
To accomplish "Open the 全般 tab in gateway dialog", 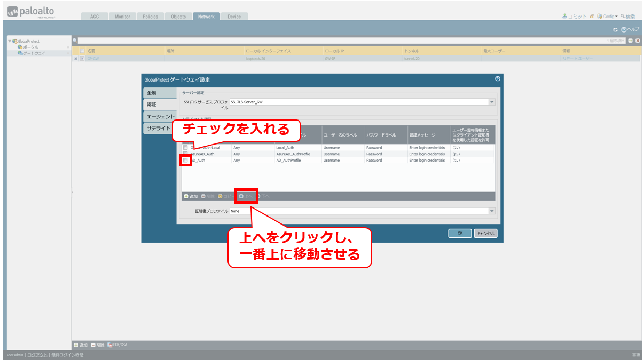I will click(x=160, y=93).
